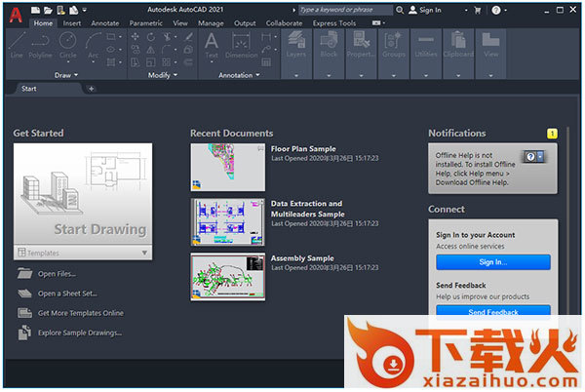585x392 pixels.
Task: Select the Text annotation tool
Action: pos(212,46)
